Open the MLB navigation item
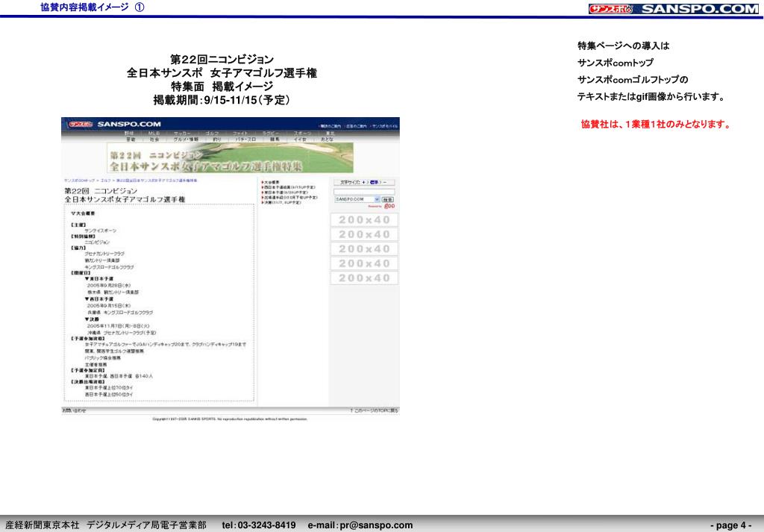 point(154,133)
